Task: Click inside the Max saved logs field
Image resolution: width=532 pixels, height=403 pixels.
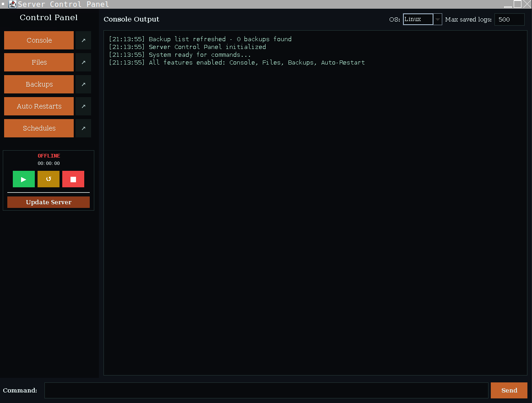Action: tap(509, 19)
